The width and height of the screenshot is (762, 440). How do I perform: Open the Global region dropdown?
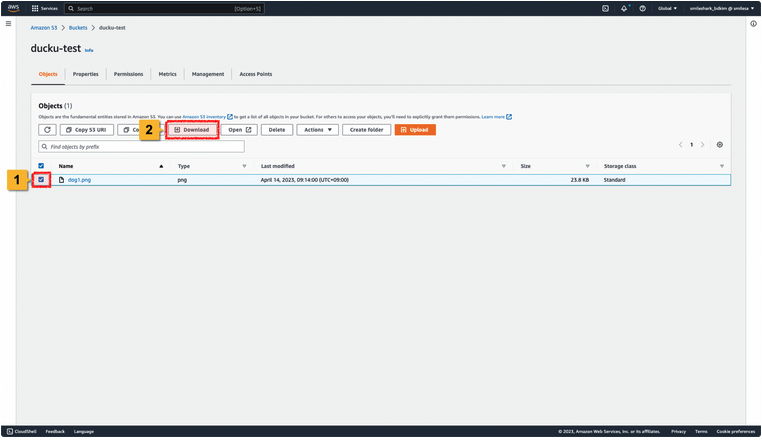tap(667, 8)
